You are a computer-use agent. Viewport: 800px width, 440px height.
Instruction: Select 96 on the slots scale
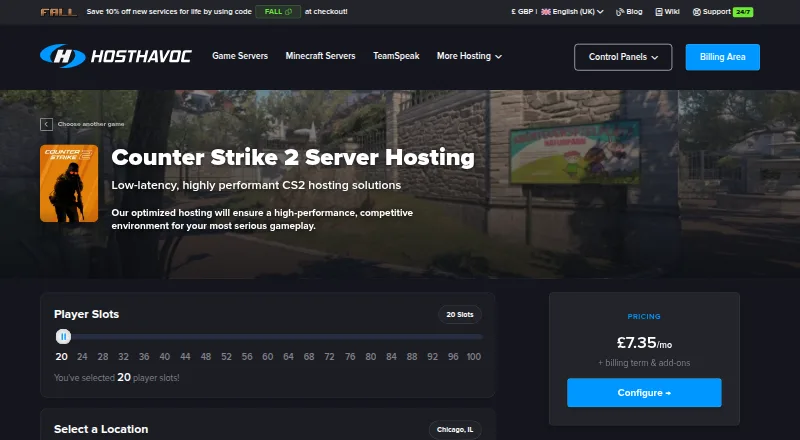pos(453,357)
